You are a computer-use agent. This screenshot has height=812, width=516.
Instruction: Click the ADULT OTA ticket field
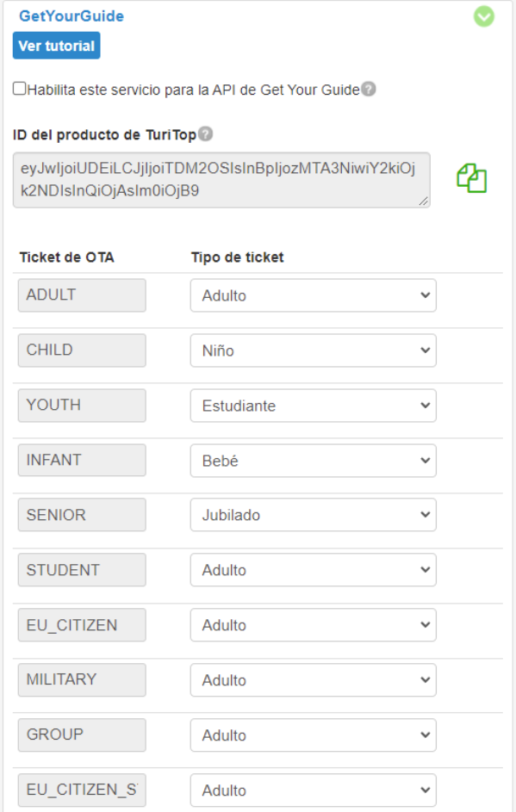pyautogui.click(x=82, y=295)
